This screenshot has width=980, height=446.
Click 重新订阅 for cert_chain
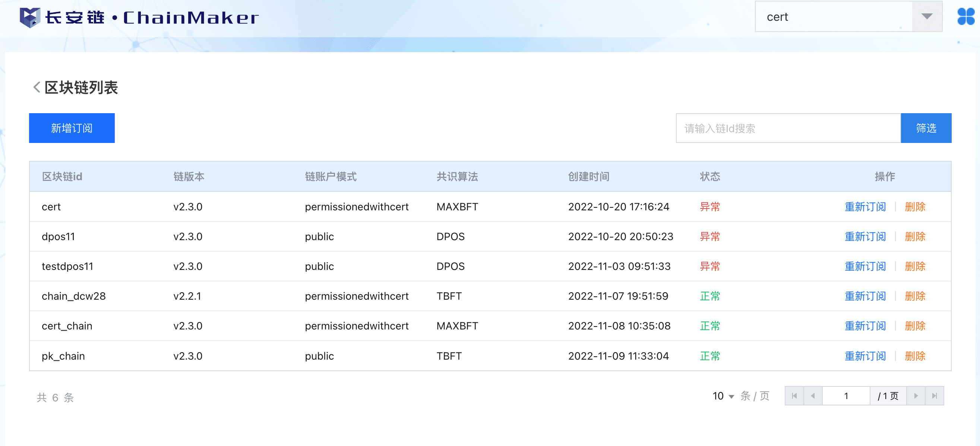coord(865,326)
